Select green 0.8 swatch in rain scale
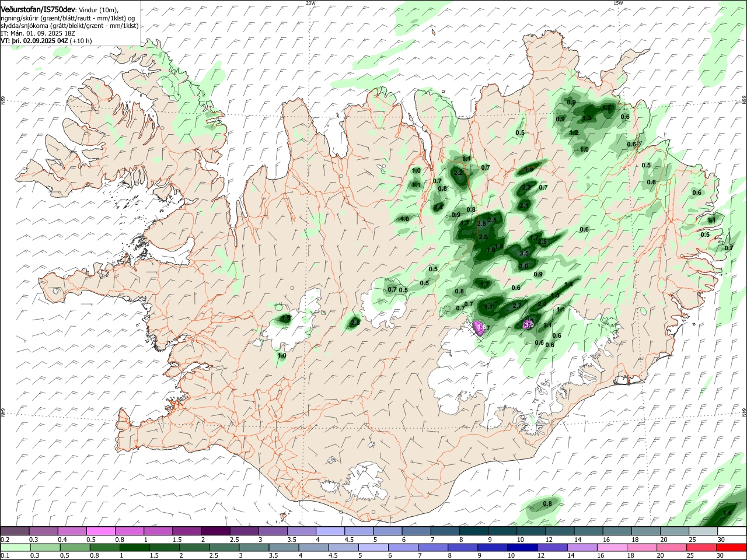Image resolution: width=747 pixels, height=560 pixels. [104, 547]
